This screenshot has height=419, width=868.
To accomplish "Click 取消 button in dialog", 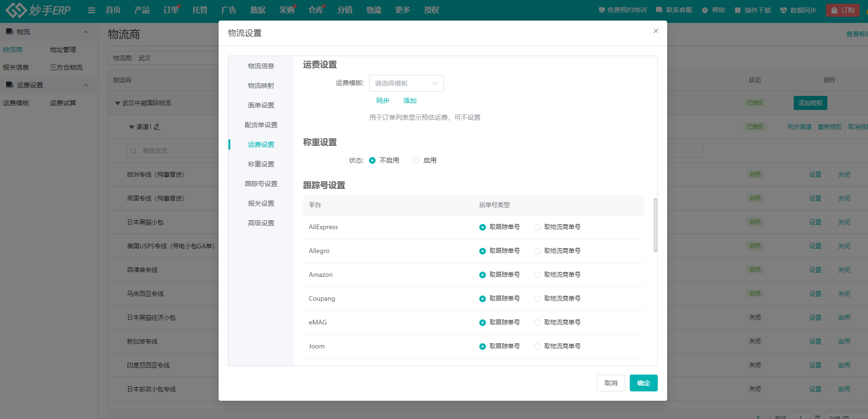I will [x=611, y=383].
